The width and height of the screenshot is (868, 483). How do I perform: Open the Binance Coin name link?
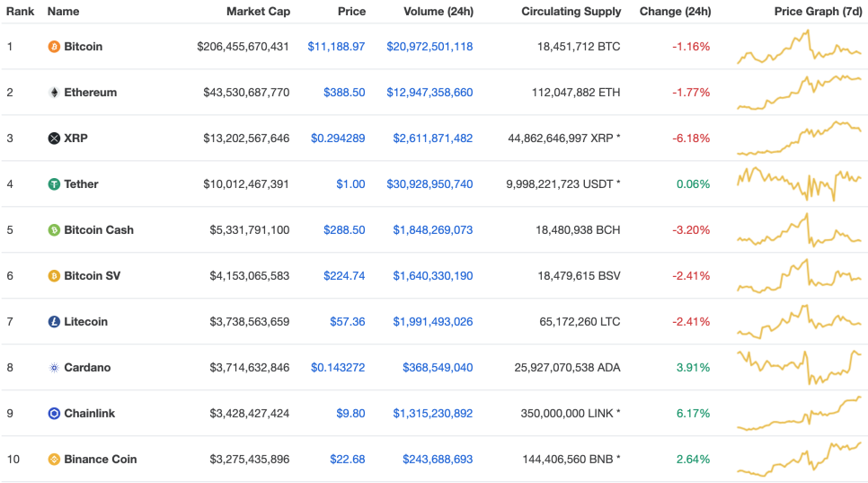tap(101, 460)
